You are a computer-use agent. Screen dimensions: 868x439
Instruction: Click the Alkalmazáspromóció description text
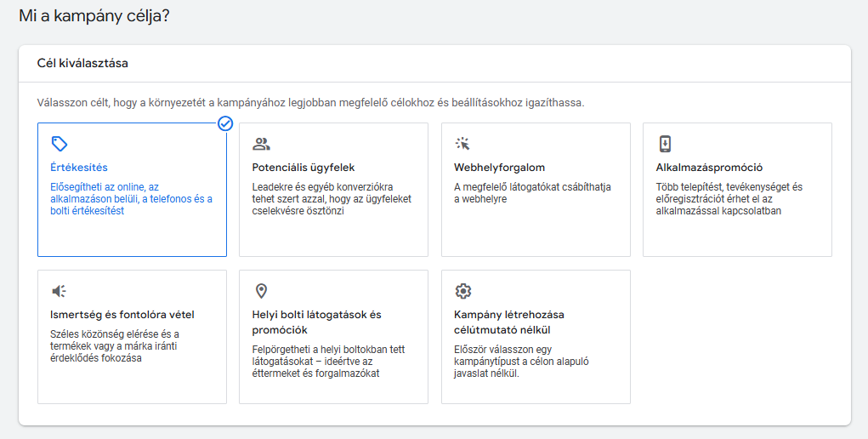tap(729, 199)
